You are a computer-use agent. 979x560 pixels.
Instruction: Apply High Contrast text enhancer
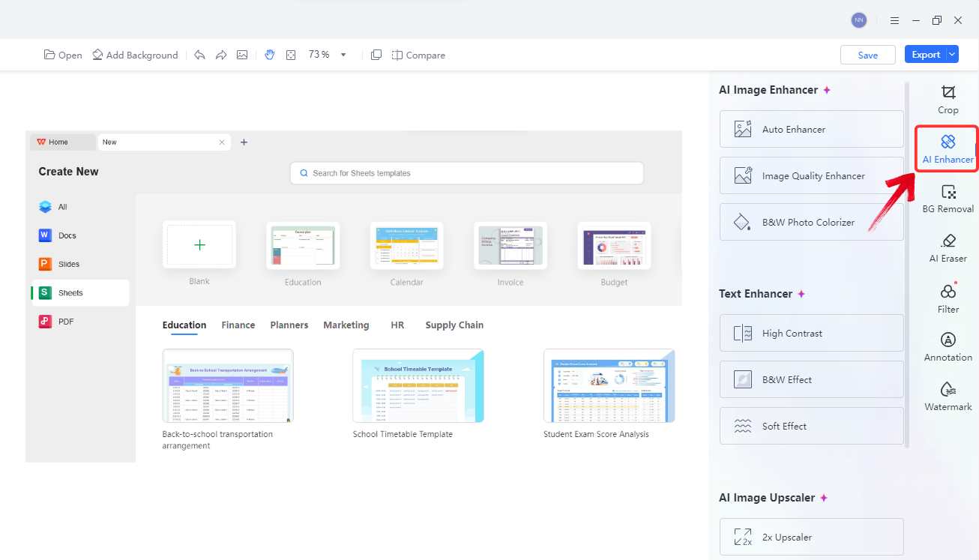pyautogui.click(x=811, y=333)
